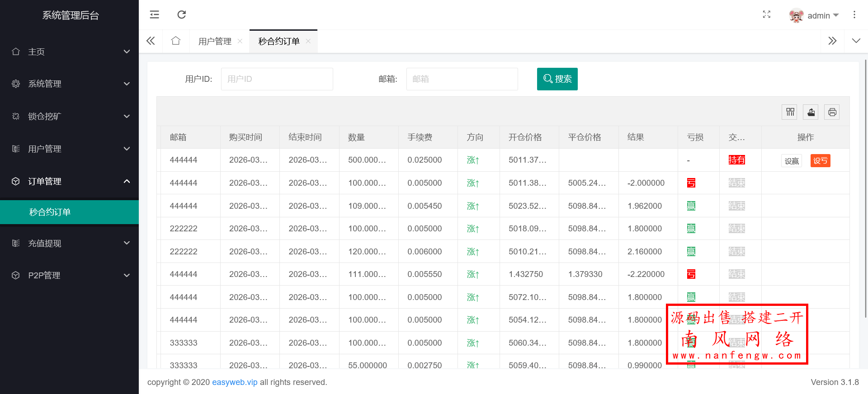Expand the P2P管理 menu chevron

127,275
